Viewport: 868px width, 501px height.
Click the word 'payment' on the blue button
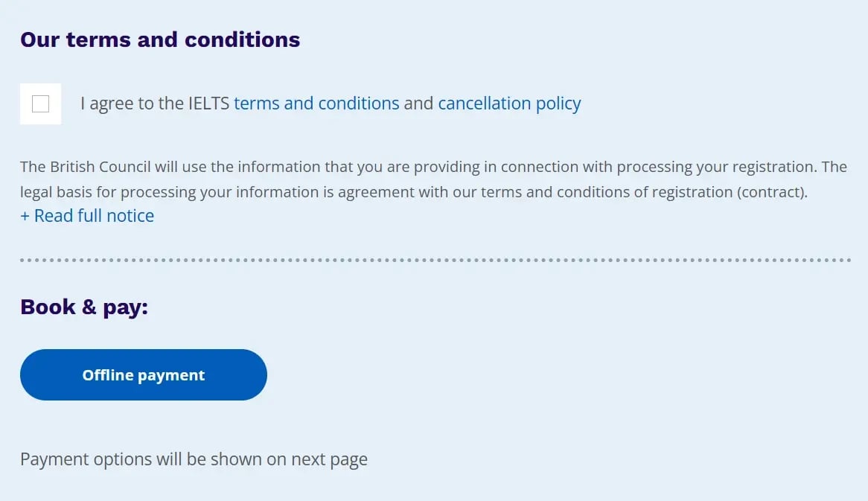171,376
